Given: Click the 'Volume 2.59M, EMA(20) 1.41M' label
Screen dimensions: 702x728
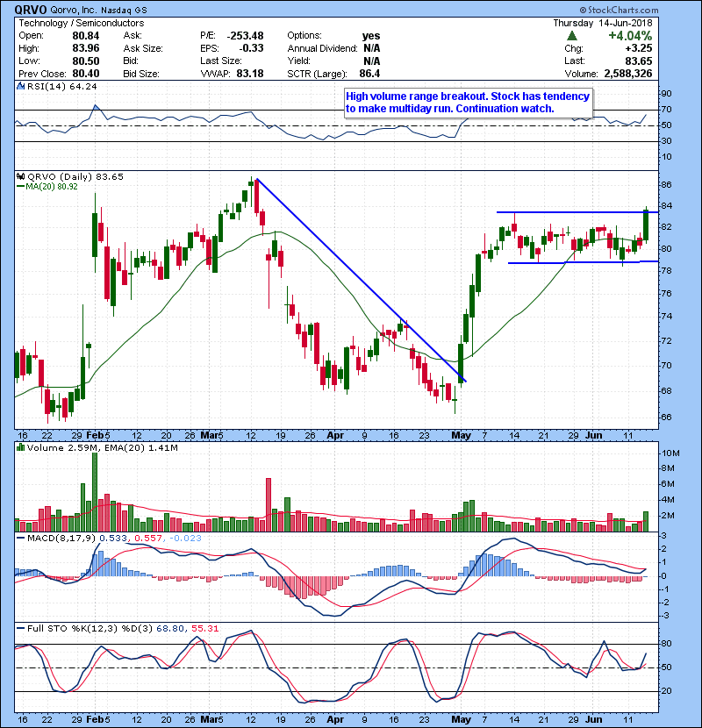Looking at the screenshot, I should point(102,447).
